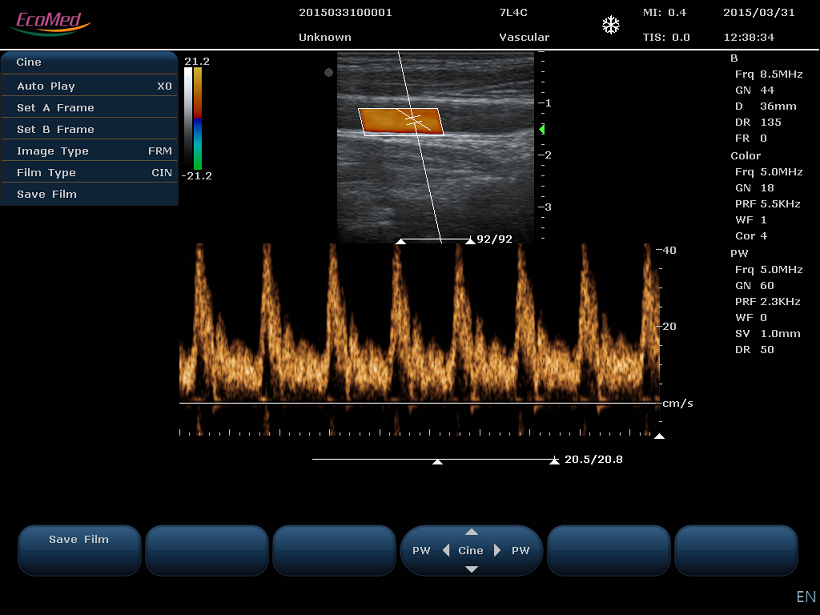Choose Save Film in the left menu
Image resolution: width=820 pixels, height=615 pixels.
[x=90, y=194]
